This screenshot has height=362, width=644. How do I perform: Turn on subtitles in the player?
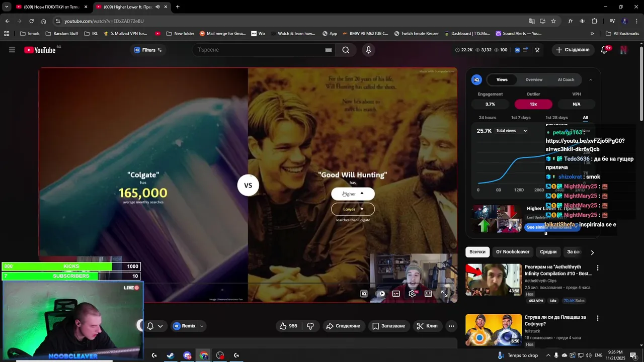click(396, 294)
